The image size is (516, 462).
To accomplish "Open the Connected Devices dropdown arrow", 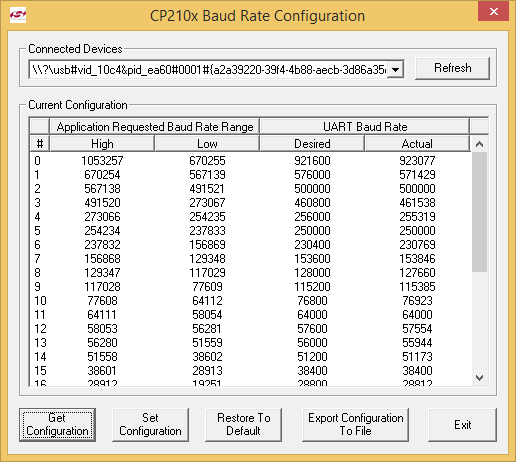I will (395, 70).
